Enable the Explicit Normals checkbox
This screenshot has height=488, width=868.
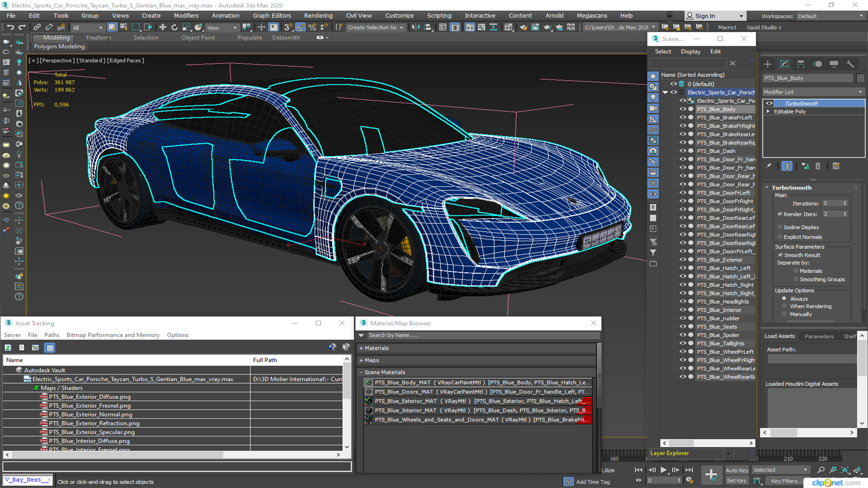pos(780,237)
